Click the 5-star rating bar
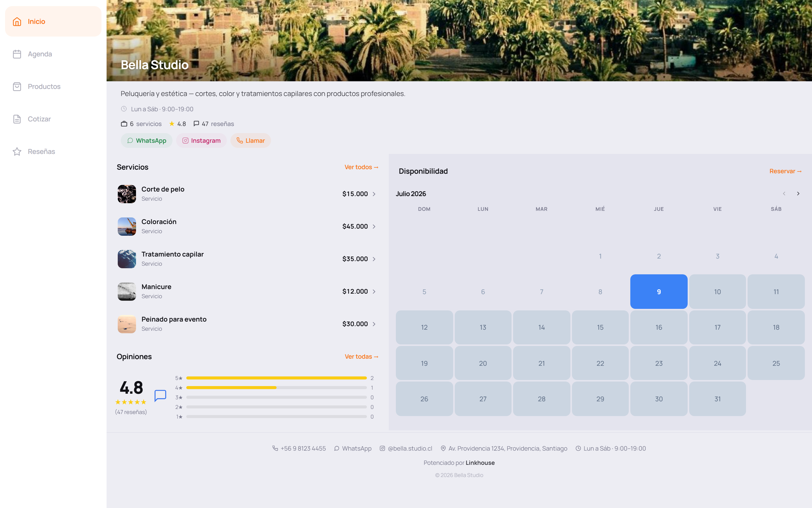 277,378
